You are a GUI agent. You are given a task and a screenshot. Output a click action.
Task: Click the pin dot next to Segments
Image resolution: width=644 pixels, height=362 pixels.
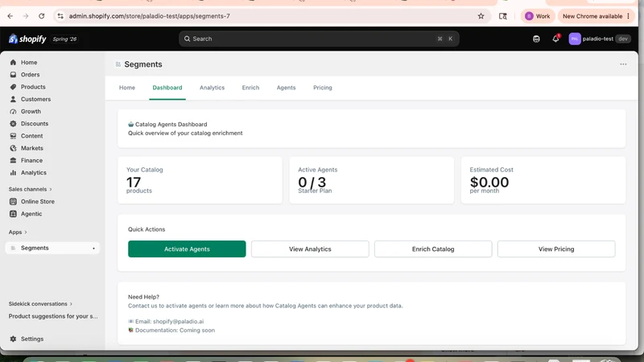click(x=93, y=249)
